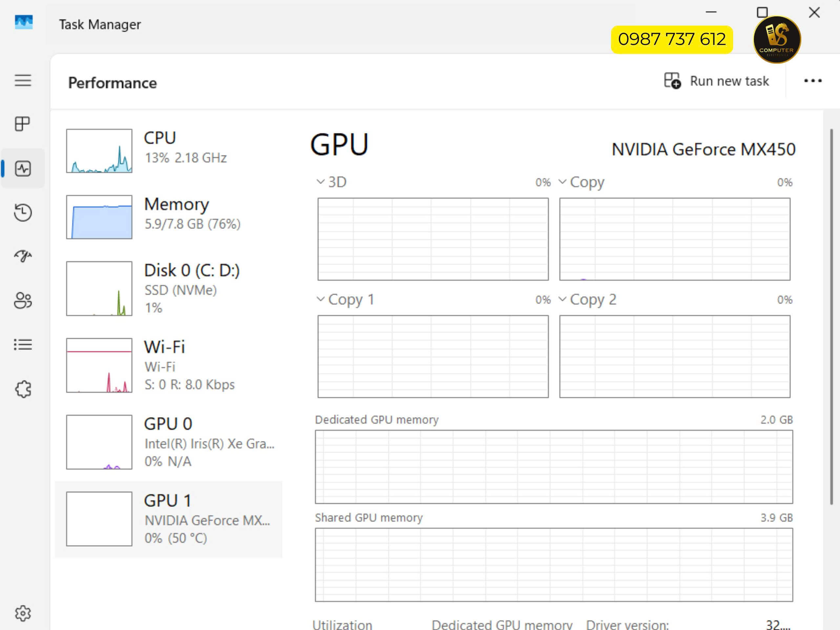840x630 pixels.
Task: Click the Performance page title
Action: pos(113,83)
